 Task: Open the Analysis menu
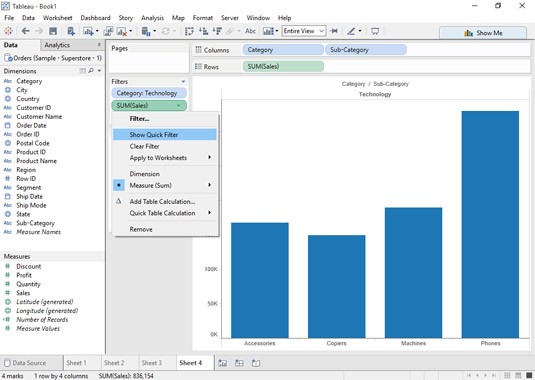tap(152, 18)
